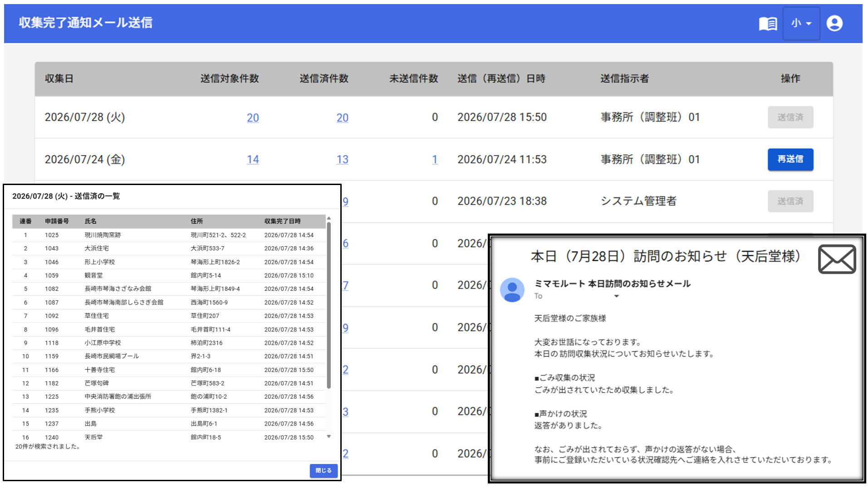Viewport: 868px width, 488px height.
Task: Open the user account icon
Action: pyautogui.click(x=834, y=24)
